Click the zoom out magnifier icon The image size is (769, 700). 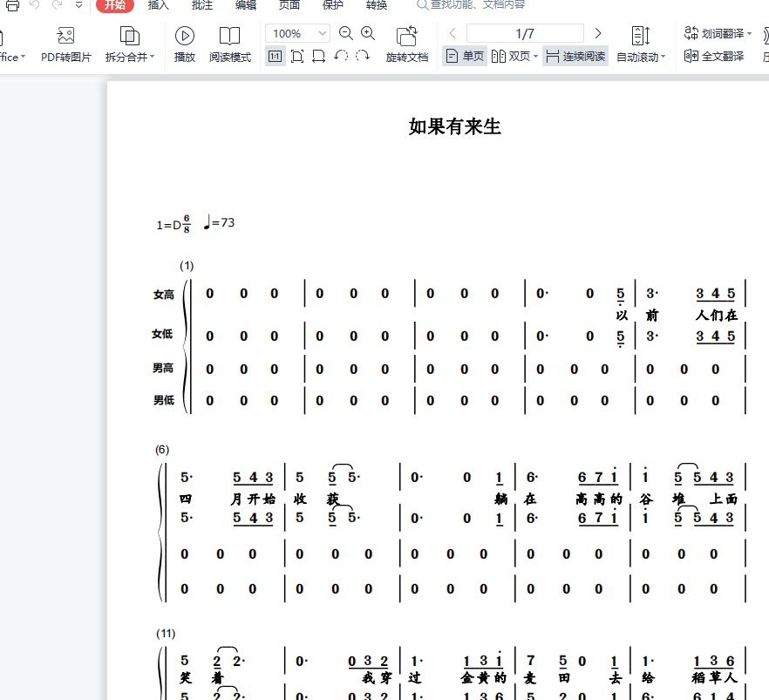tap(346, 33)
